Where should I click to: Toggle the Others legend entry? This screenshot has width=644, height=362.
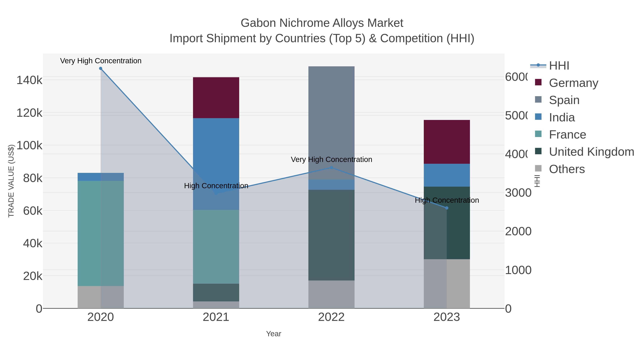560,169
